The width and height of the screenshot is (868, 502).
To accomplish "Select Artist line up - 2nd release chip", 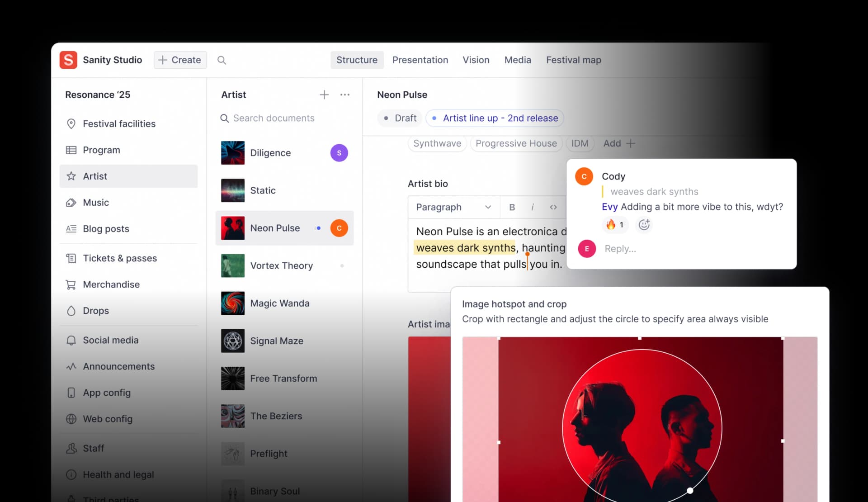I will (495, 118).
